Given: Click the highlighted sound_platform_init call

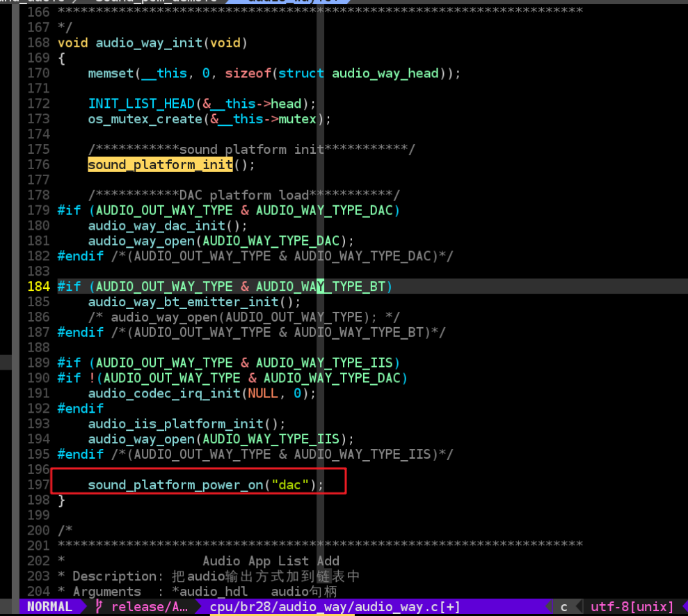Looking at the screenshot, I should (160, 165).
